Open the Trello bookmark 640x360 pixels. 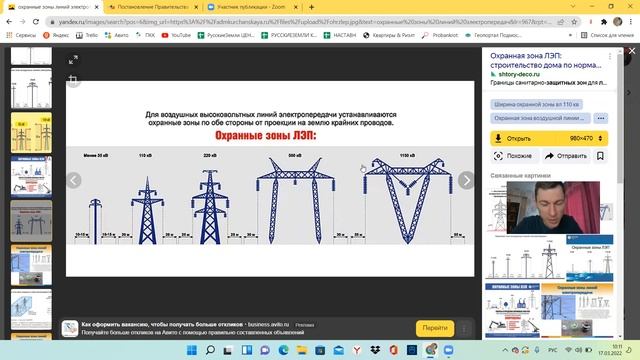(x=87, y=35)
